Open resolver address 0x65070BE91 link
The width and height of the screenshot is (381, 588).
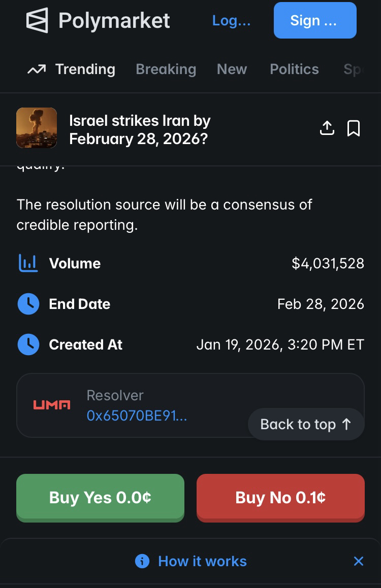coord(137,416)
